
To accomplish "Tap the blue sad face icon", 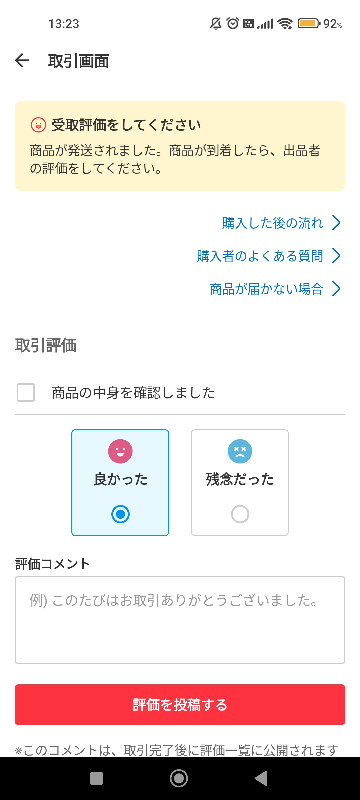I will click(240, 451).
